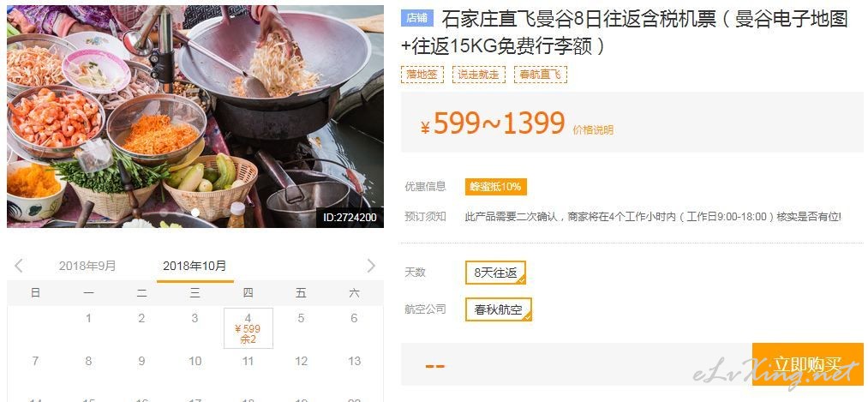The image size is (868, 402).
Task: Select the 8天往返 days option
Action: click(495, 273)
